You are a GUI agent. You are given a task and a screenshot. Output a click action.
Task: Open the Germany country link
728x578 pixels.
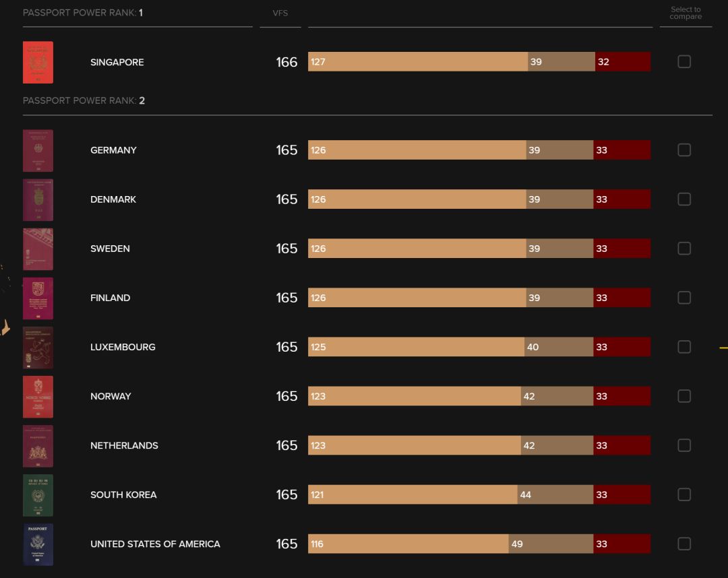click(113, 150)
